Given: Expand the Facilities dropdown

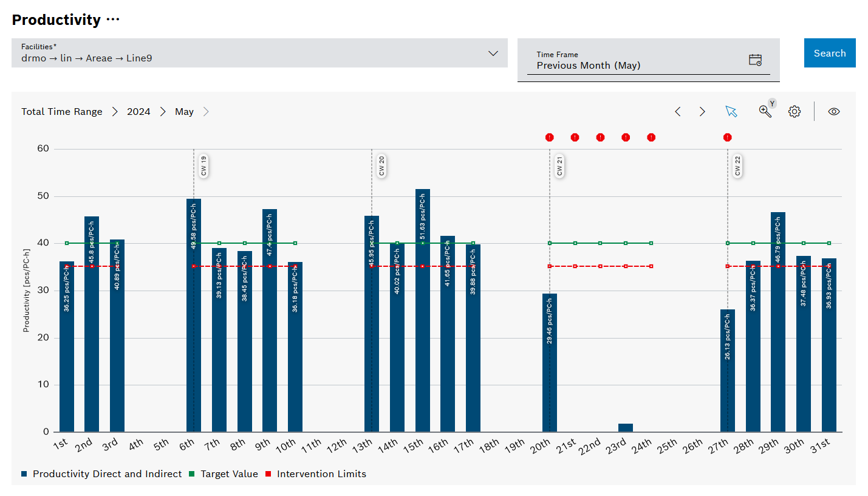Looking at the screenshot, I should coord(493,53).
